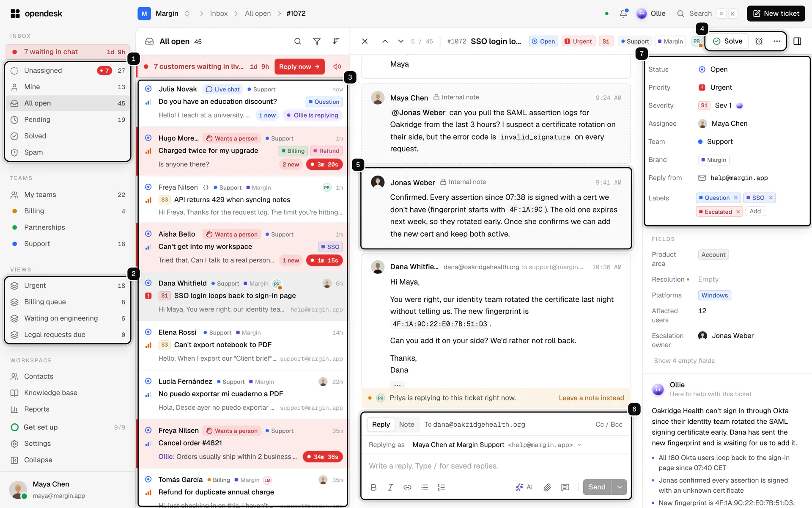Image resolution: width=812 pixels, height=508 pixels.
Task: Click the Reply now button
Action: [x=299, y=66]
